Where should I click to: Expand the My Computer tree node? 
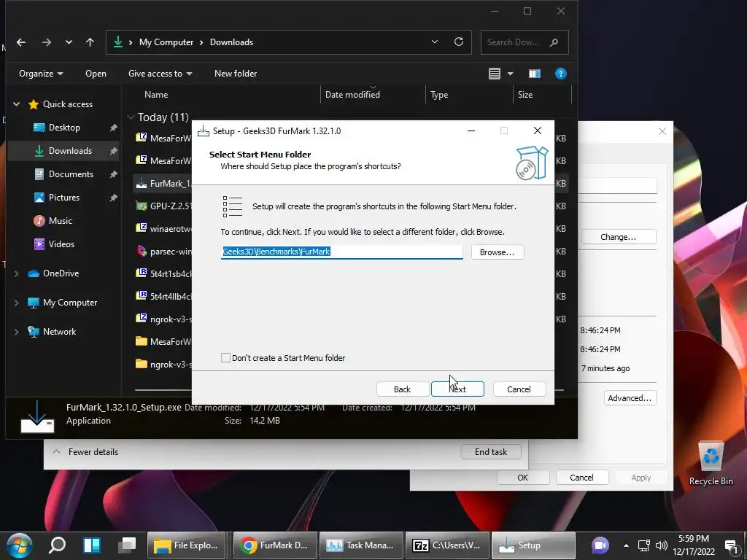click(x=17, y=303)
